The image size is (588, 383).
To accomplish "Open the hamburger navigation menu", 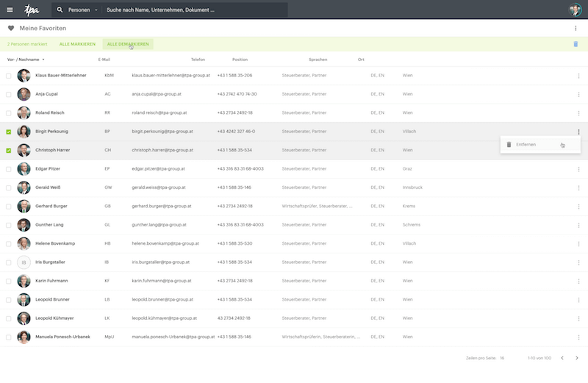I will coord(10,10).
